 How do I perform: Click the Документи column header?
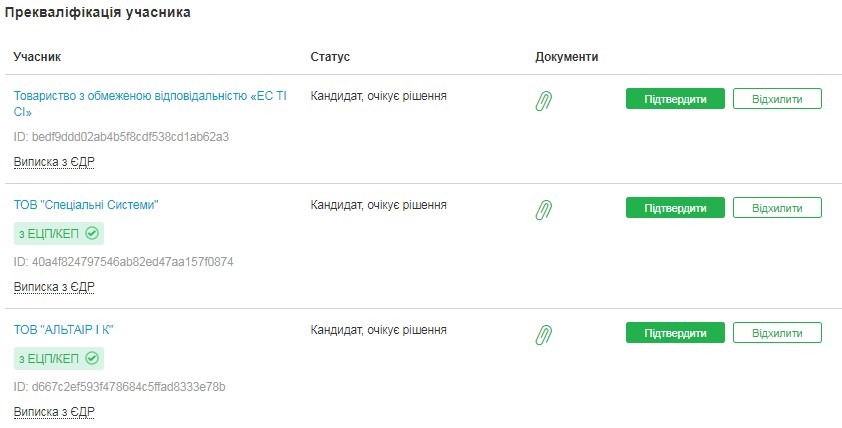[x=566, y=57]
